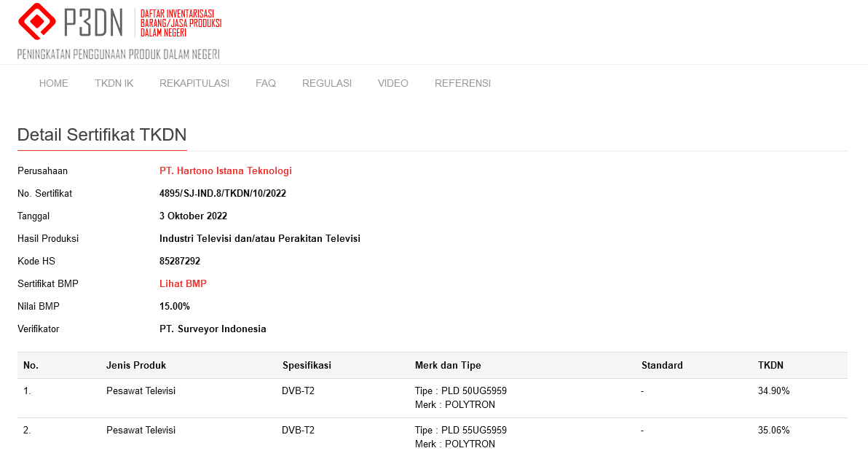Image resolution: width=868 pixels, height=475 pixels.
Task: Click the Spesifikasi column header
Action: (307, 366)
